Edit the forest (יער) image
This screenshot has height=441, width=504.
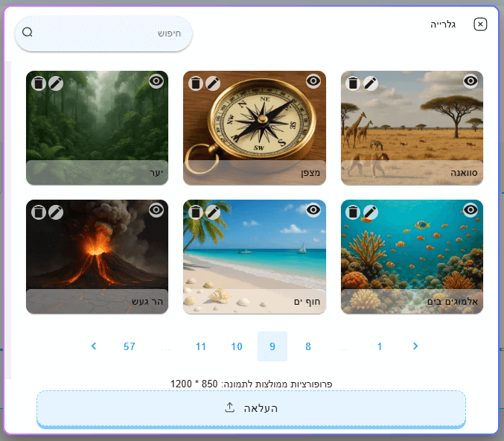pyautogui.click(x=56, y=83)
